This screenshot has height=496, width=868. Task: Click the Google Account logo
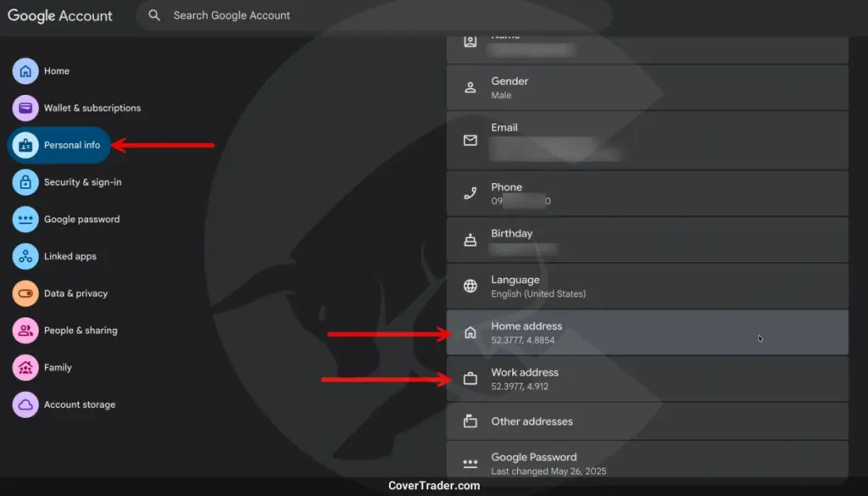pos(60,15)
